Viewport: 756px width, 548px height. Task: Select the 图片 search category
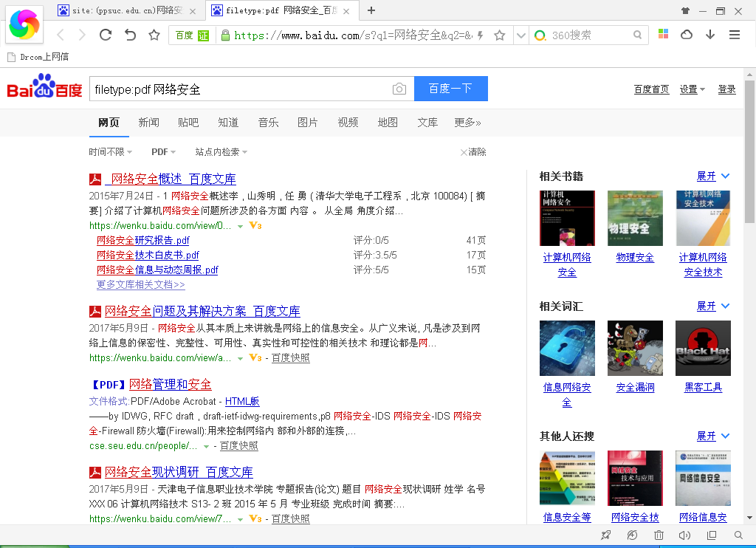308,123
